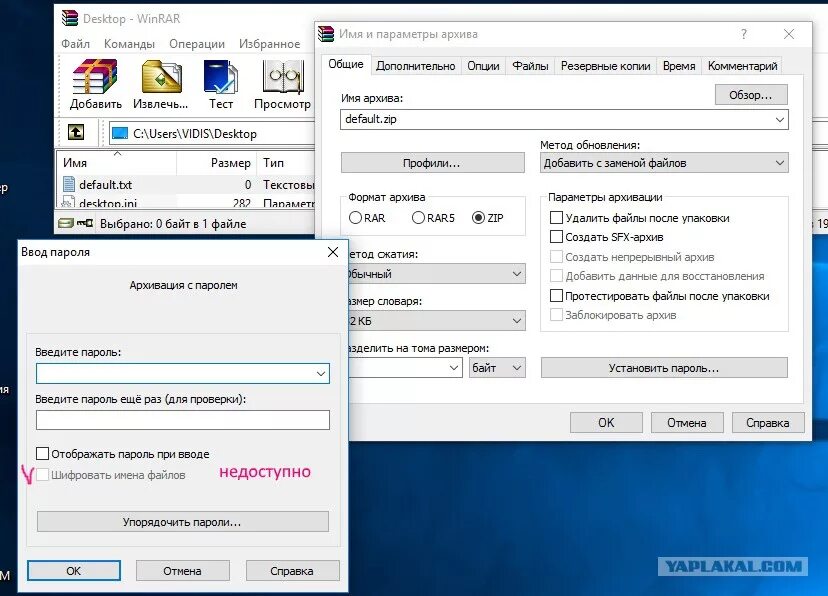Click the Установить пароль button
This screenshot has width=828, height=596.
(x=664, y=368)
